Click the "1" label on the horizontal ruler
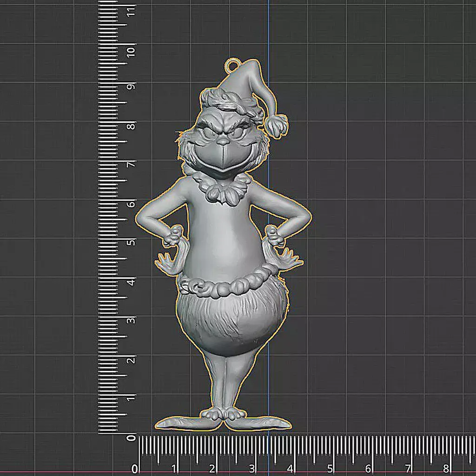This screenshot has height=476, width=476. pos(174,469)
